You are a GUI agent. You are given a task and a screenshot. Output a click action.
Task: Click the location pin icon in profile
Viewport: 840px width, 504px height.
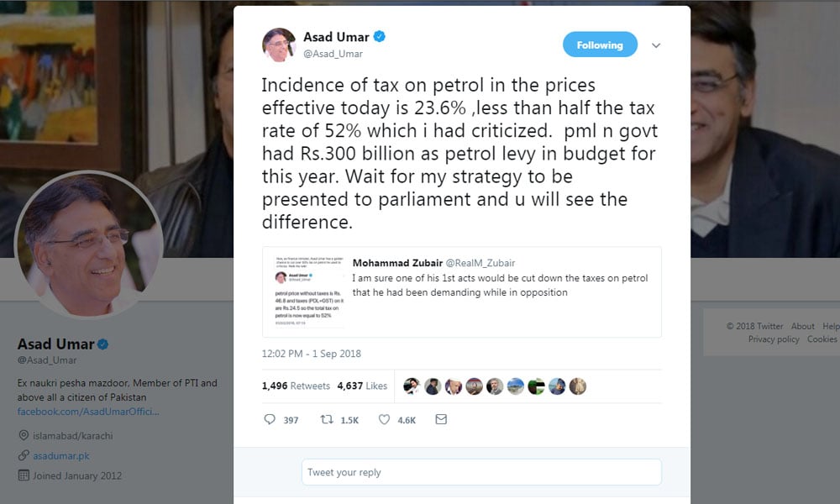24,436
